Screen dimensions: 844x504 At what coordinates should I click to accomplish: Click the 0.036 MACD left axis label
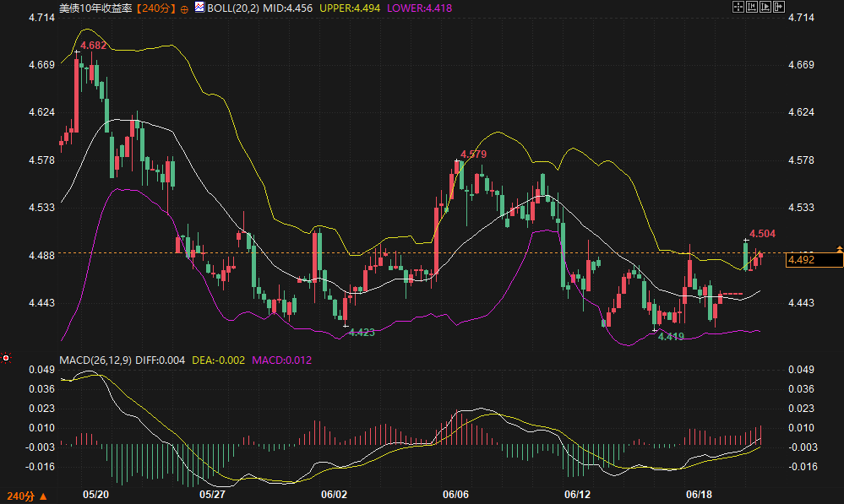[41, 389]
